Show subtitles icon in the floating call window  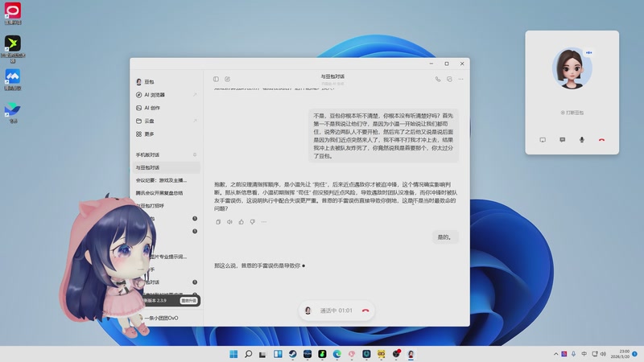[562, 140]
